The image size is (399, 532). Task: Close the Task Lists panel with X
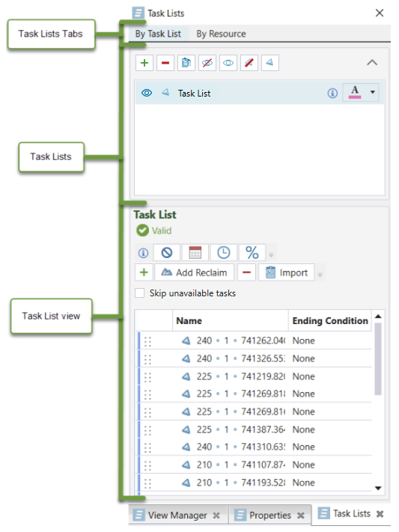pyautogui.click(x=380, y=13)
